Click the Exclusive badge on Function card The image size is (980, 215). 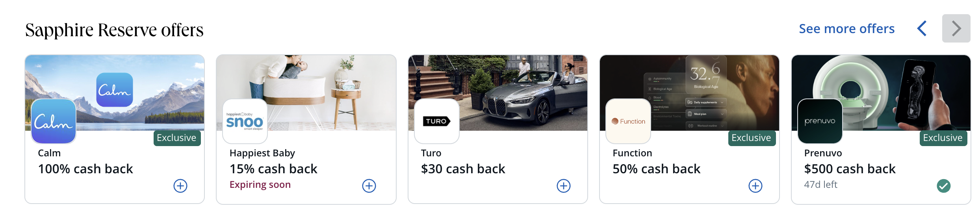coord(752,138)
